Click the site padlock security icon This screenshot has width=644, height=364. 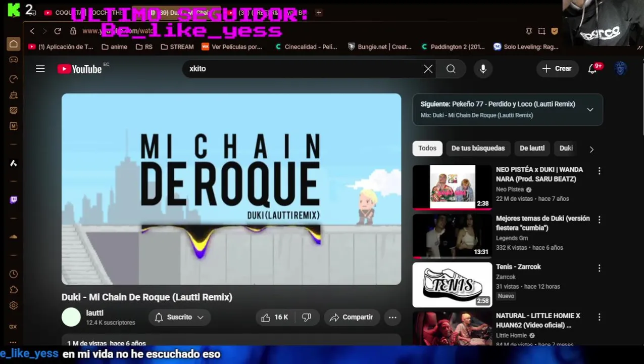(x=73, y=31)
